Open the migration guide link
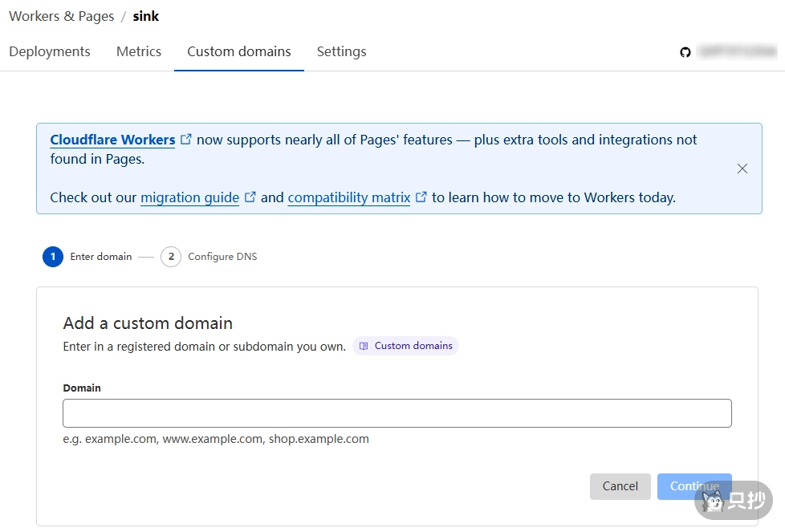The height and width of the screenshot is (532, 785). tap(189, 197)
